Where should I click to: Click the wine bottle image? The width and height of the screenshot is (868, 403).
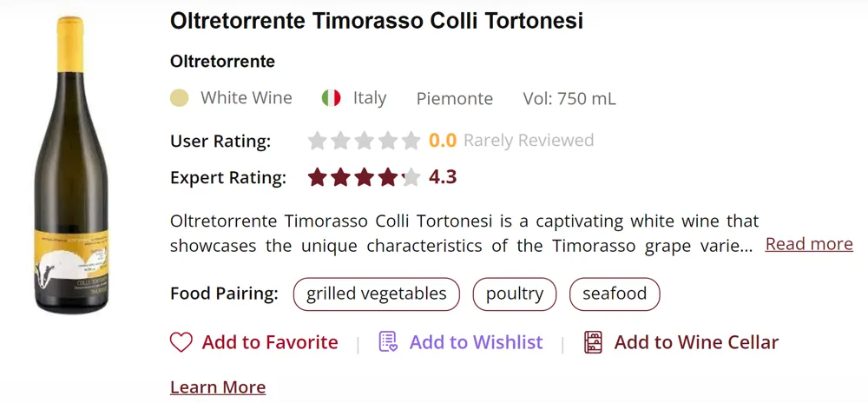(x=58, y=163)
